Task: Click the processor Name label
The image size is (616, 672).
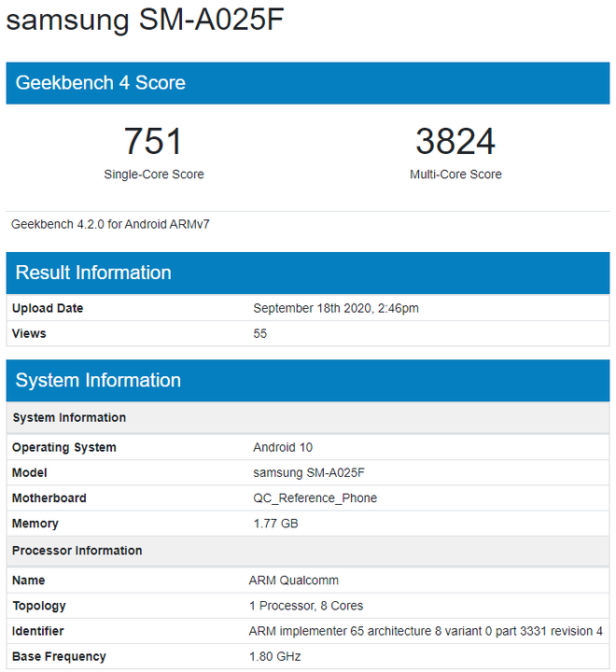Action: (x=28, y=581)
